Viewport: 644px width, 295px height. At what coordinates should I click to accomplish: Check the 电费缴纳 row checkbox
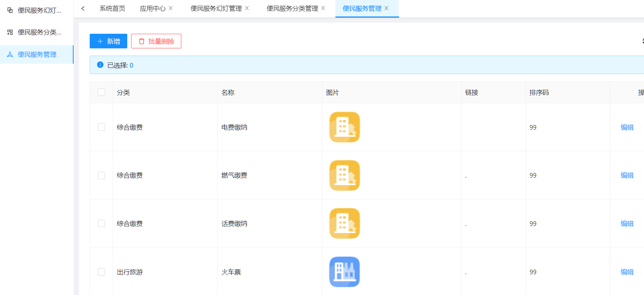[101, 127]
